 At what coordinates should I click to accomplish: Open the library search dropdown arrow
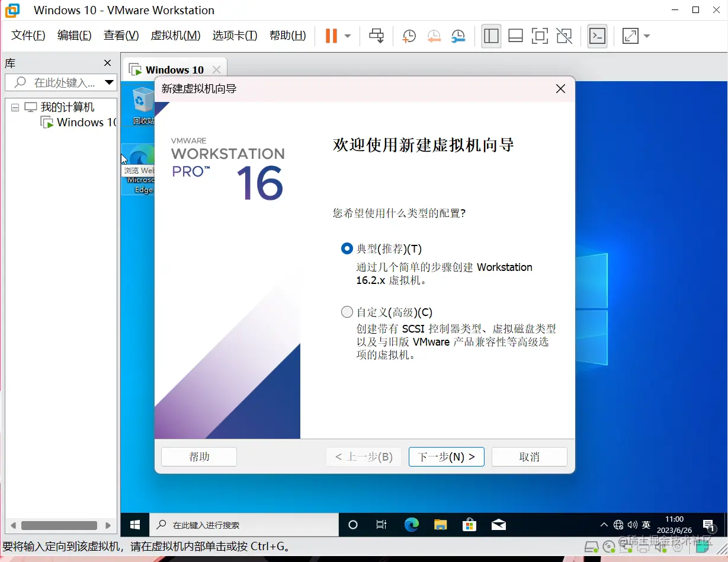pos(109,82)
